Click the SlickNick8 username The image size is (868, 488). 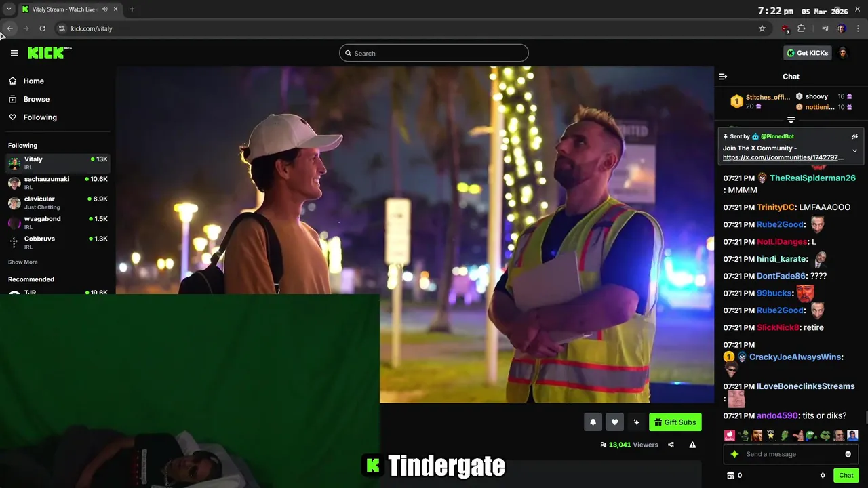tap(778, 327)
